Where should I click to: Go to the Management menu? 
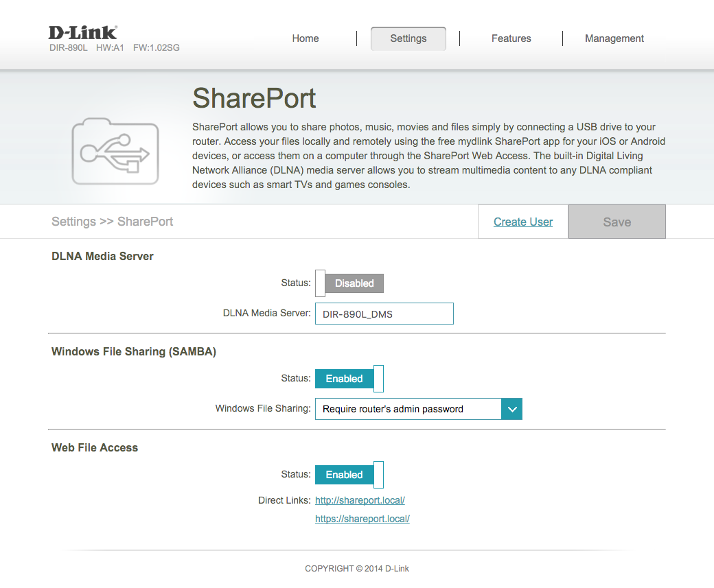pos(614,38)
